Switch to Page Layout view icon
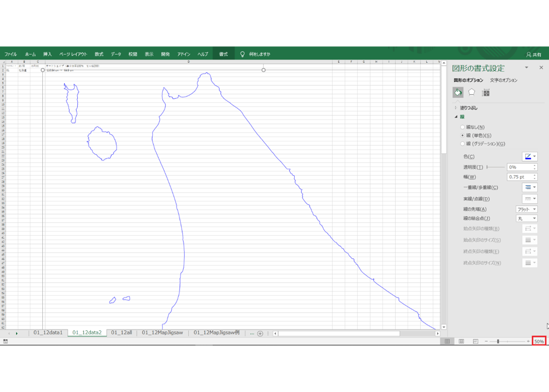This screenshot has width=549, height=392. 461,342
